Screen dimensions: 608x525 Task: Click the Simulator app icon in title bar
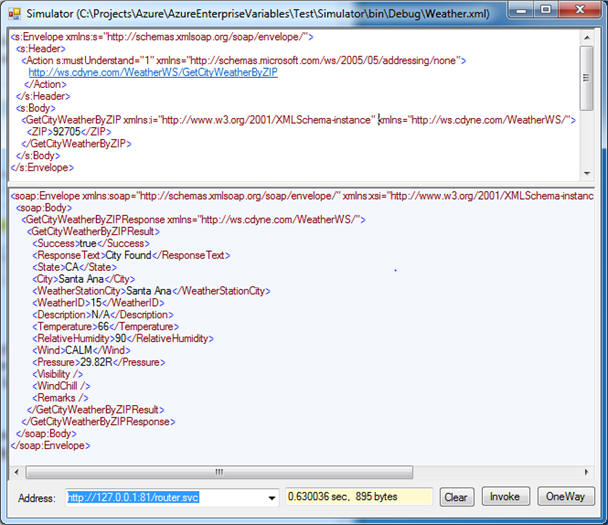pos(14,14)
